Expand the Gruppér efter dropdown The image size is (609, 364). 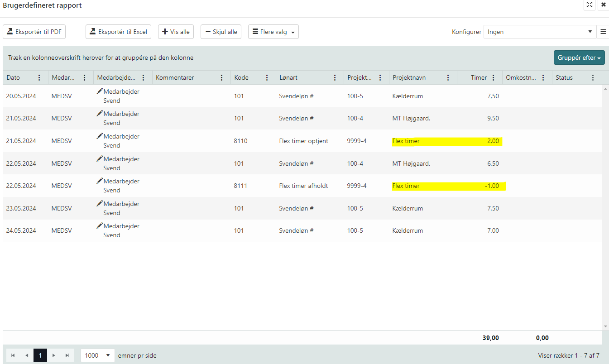point(579,57)
